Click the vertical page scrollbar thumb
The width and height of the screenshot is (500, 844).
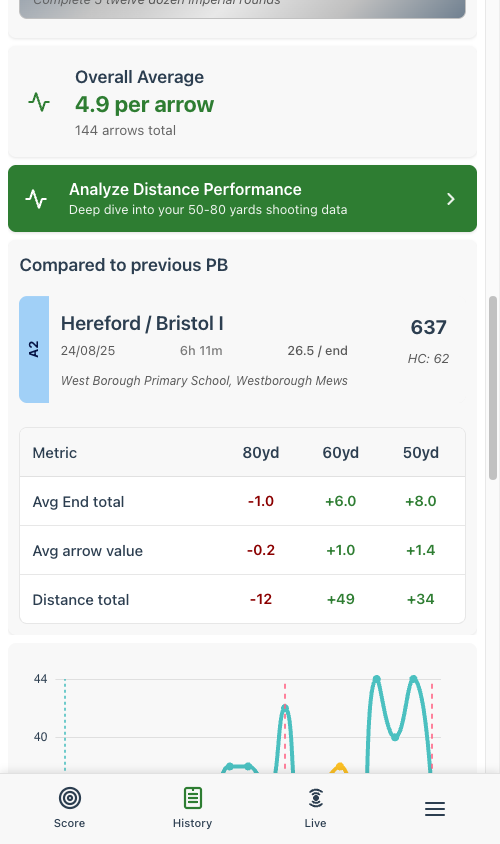coord(493,388)
